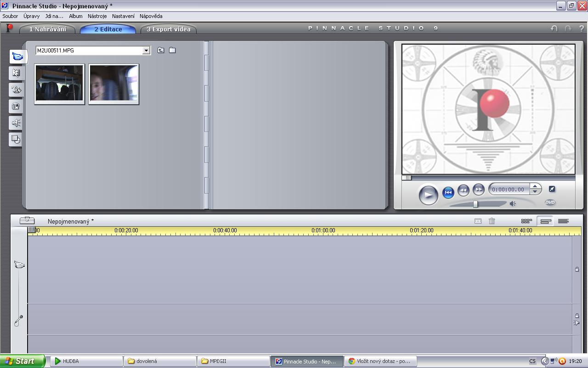Viewport: 588px width, 368px height.
Task: Increase timecode with the up arrow
Action: [535, 186]
